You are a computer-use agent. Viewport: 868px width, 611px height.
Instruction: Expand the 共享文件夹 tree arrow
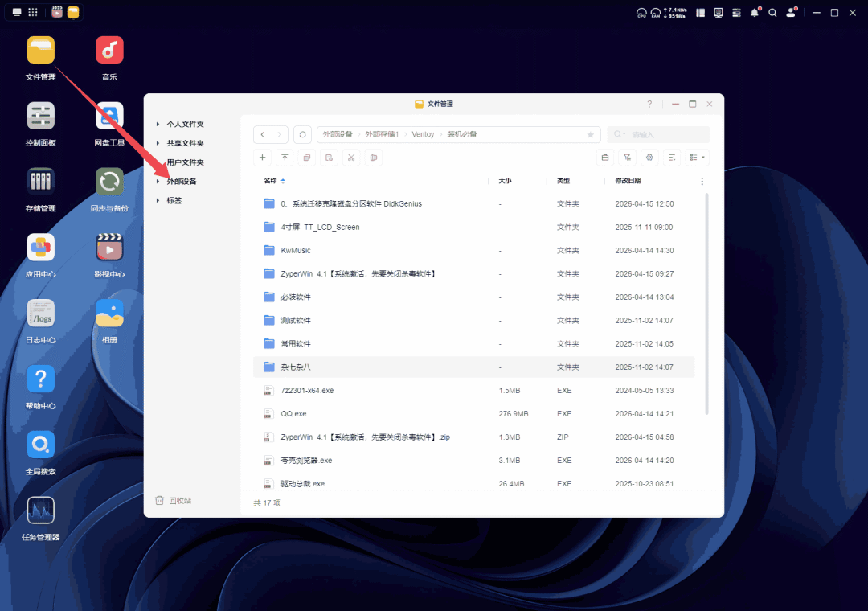click(x=158, y=143)
